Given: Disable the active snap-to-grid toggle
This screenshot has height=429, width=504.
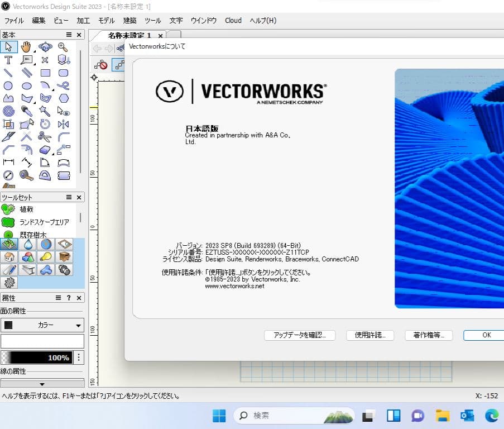Looking at the screenshot, I should [x=118, y=65].
